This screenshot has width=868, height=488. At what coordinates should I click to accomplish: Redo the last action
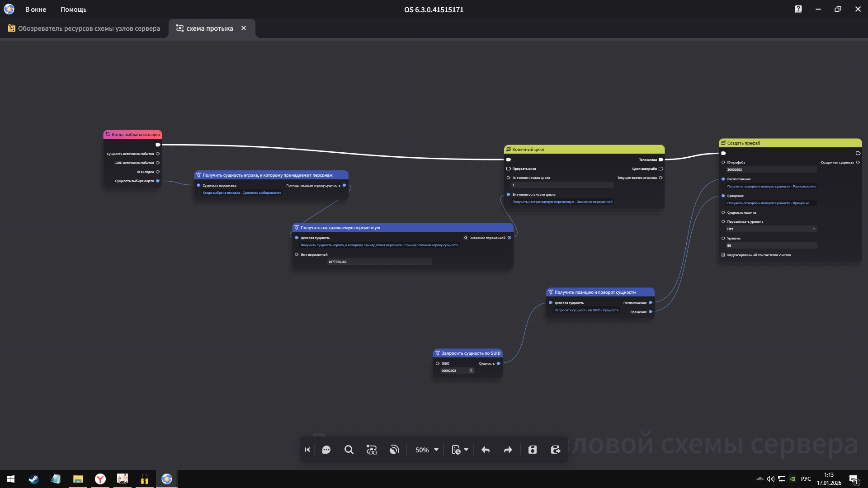508,450
